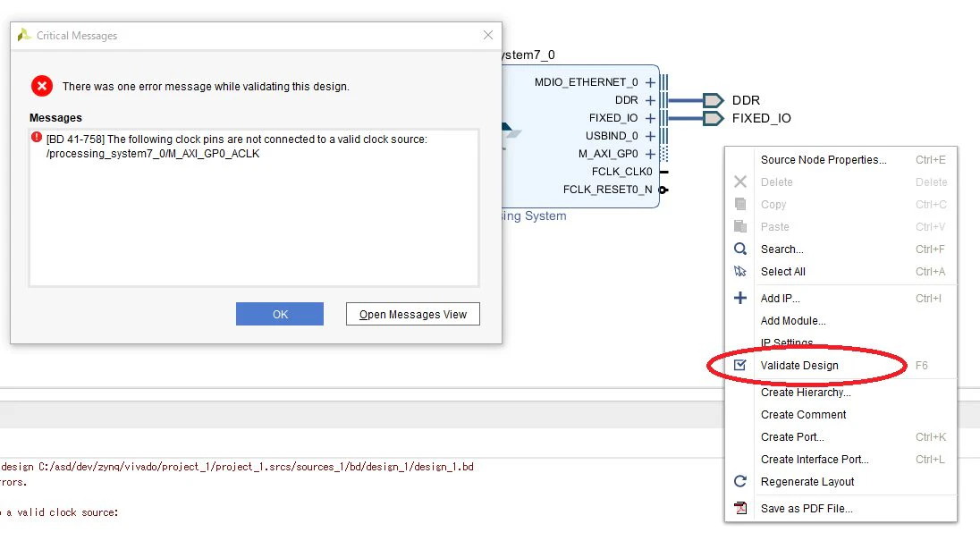980x541 pixels.
Task: Click the red error icon in dialog header
Action: click(42, 86)
